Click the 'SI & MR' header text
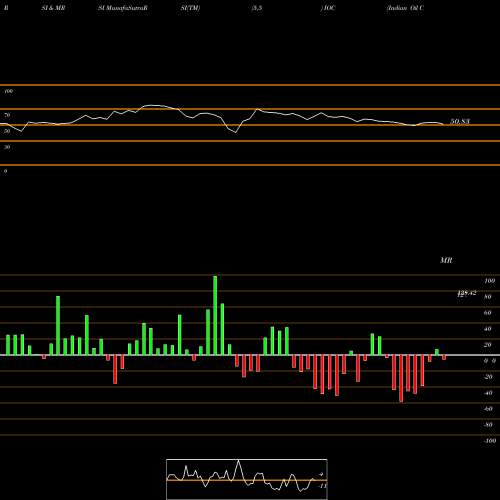The width and height of the screenshot is (500, 500). (53, 8)
